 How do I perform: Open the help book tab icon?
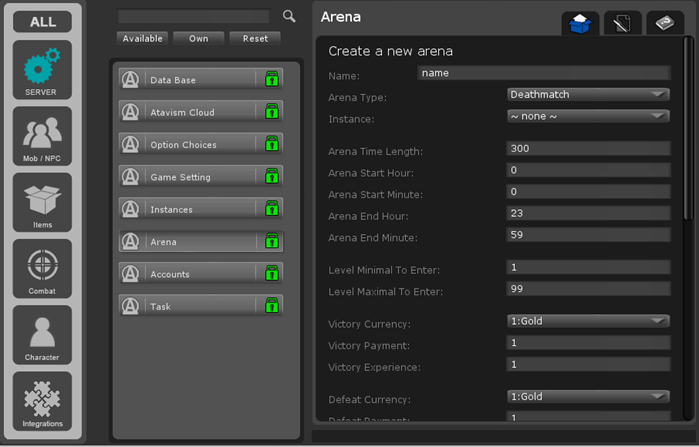(x=665, y=24)
